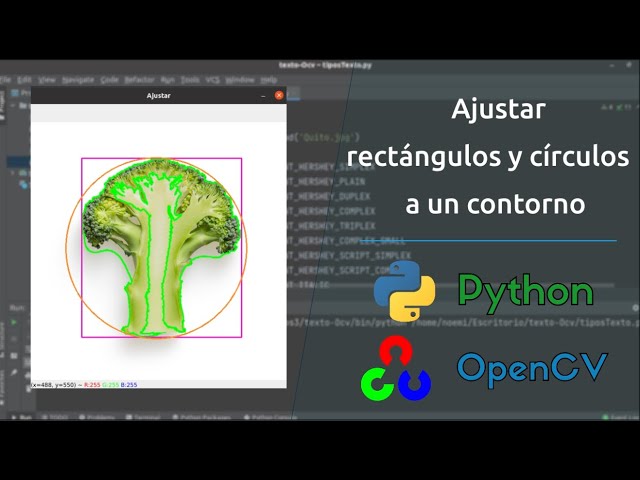Open the View menu in PyCharm

47,80
